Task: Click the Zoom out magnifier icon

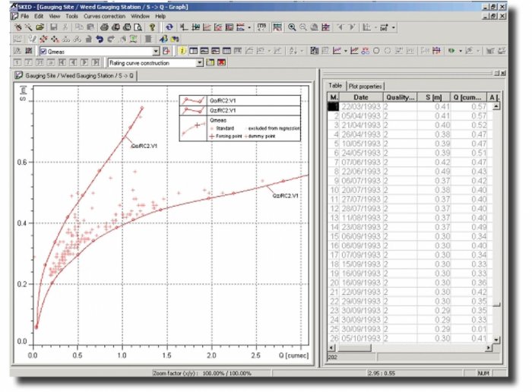Action: coord(303,27)
